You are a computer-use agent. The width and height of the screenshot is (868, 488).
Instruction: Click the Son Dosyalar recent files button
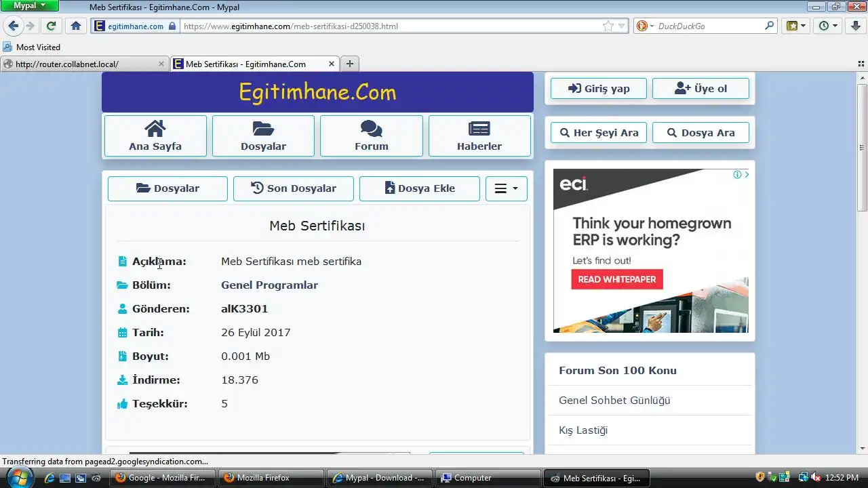[x=294, y=188]
